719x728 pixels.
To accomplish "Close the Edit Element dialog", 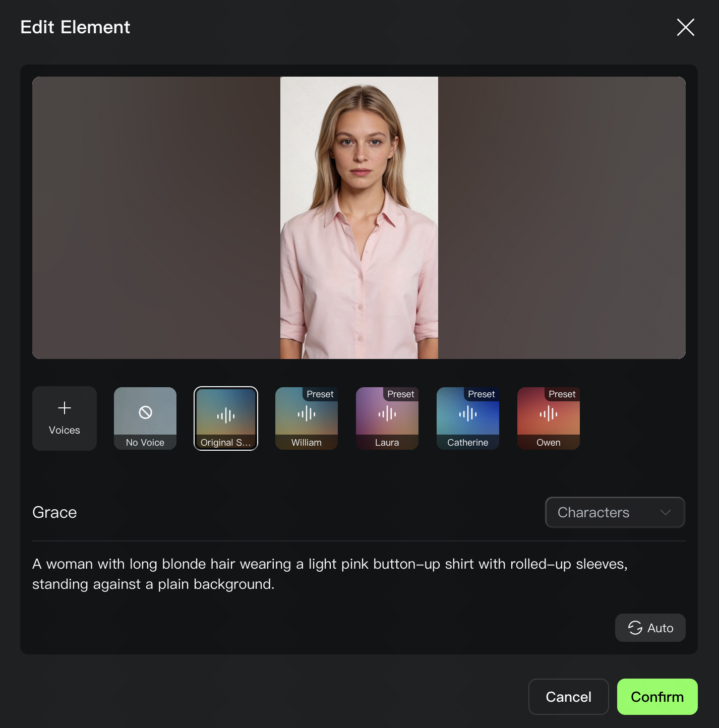I will (685, 27).
